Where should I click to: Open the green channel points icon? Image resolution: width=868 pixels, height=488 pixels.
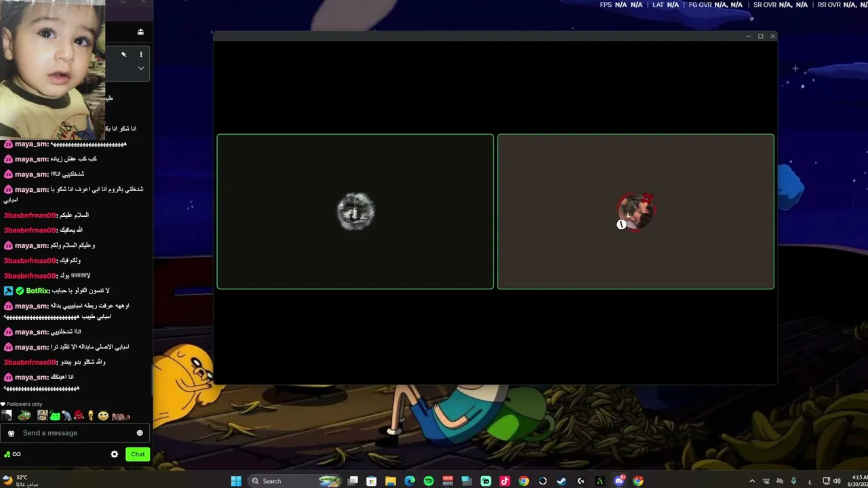(x=7, y=454)
